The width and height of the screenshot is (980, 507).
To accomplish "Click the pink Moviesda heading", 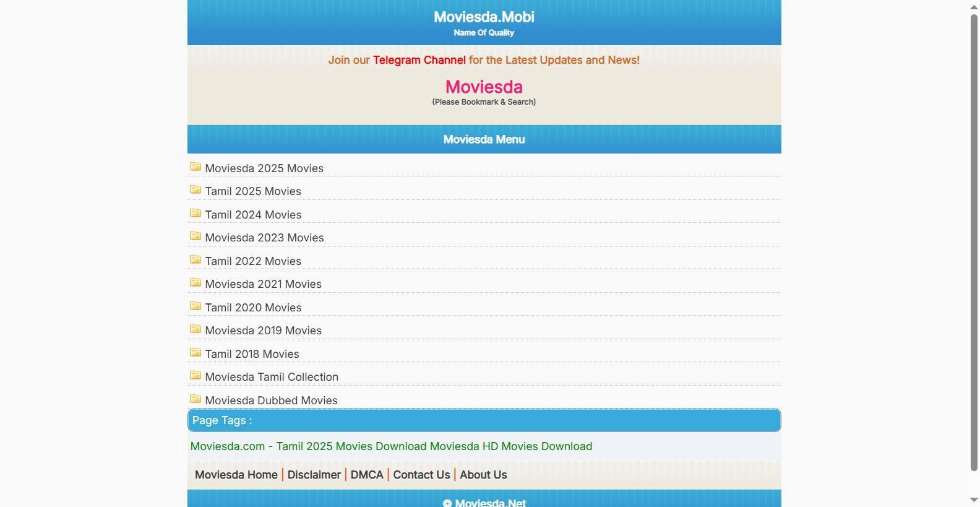I will tap(484, 87).
